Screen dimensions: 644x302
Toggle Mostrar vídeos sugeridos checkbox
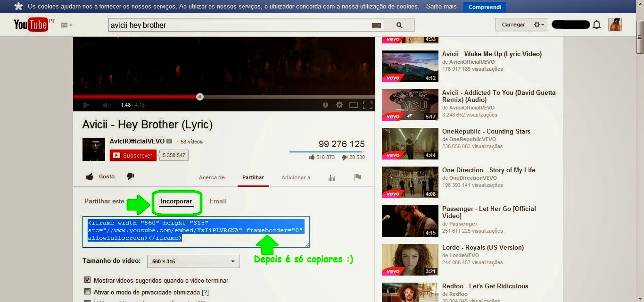click(x=87, y=280)
